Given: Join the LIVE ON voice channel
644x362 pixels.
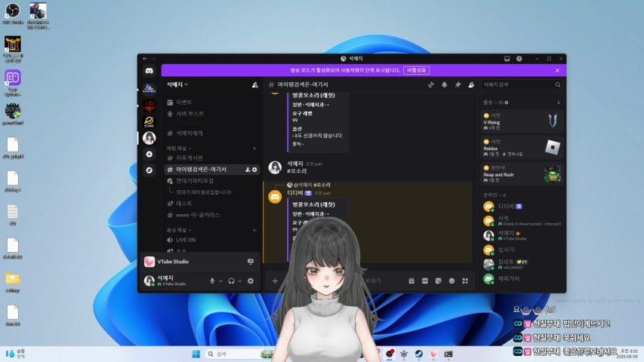Looking at the screenshot, I should 211,240.
